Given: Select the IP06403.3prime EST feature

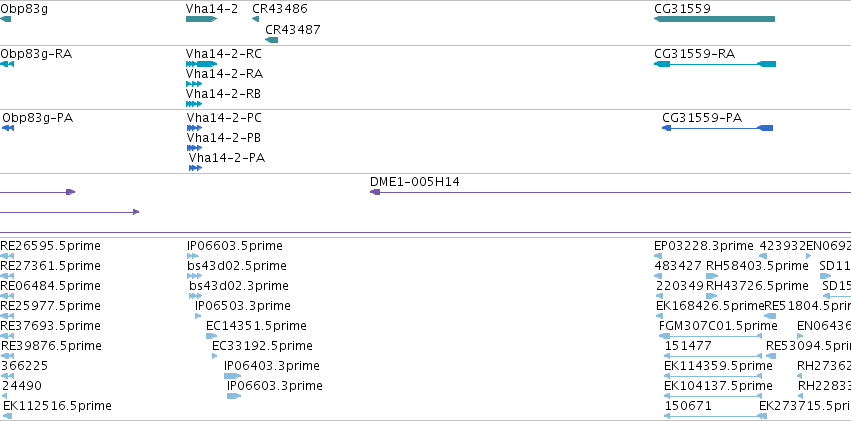Looking at the screenshot, I should point(232,376).
